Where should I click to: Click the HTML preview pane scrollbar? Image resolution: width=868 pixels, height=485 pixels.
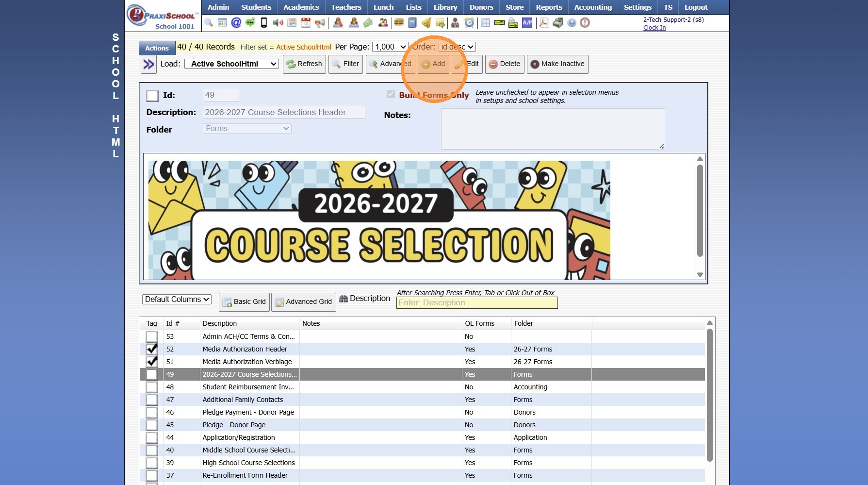pos(700,211)
